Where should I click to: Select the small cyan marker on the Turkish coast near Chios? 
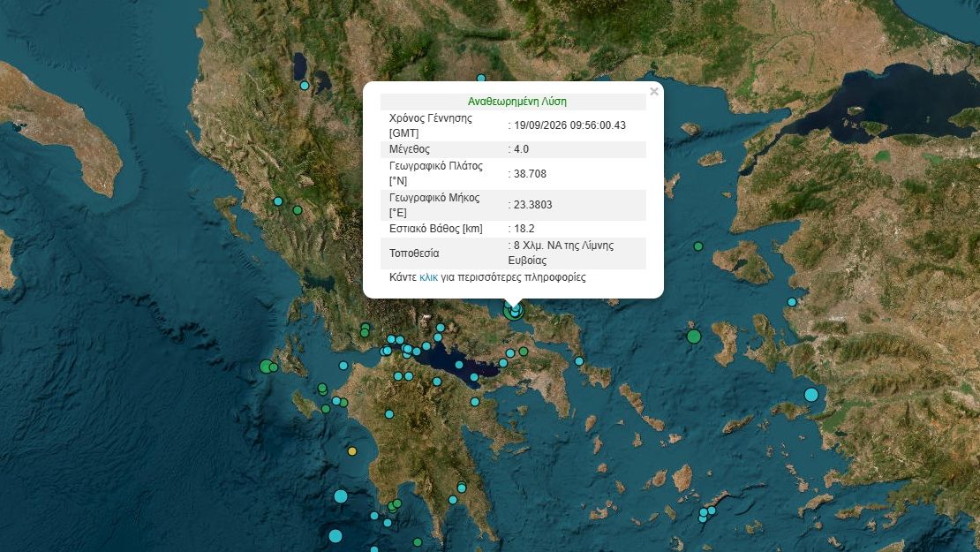[792, 302]
